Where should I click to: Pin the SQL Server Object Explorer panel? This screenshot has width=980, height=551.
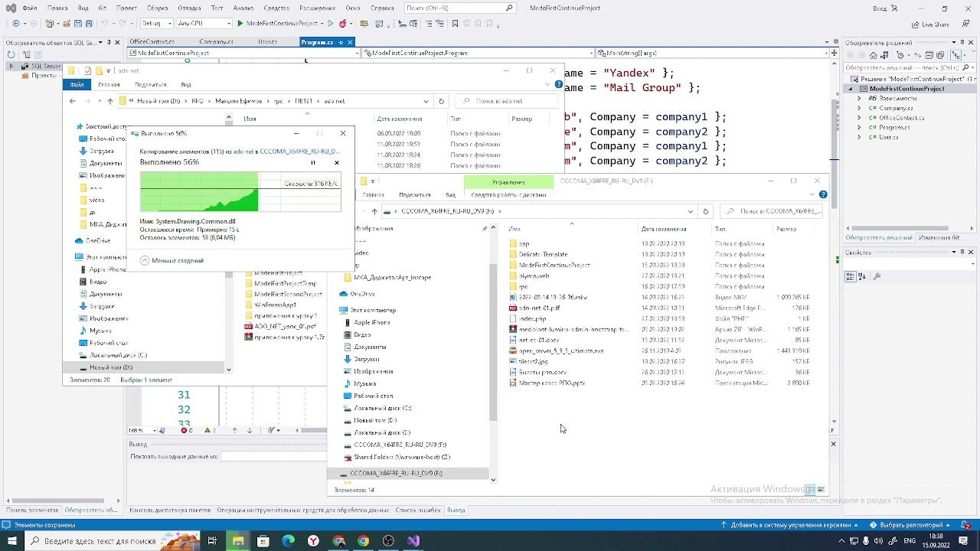[108, 42]
